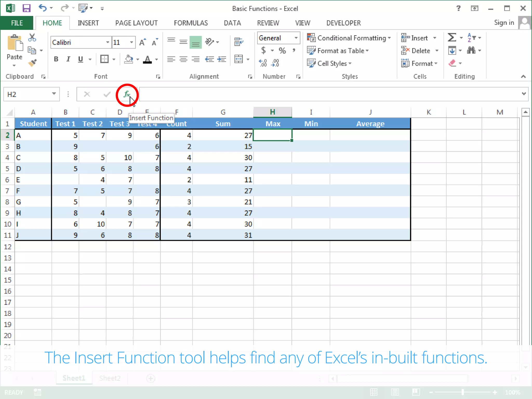Apply the Fill Color paint bucket

(x=129, y=59)
